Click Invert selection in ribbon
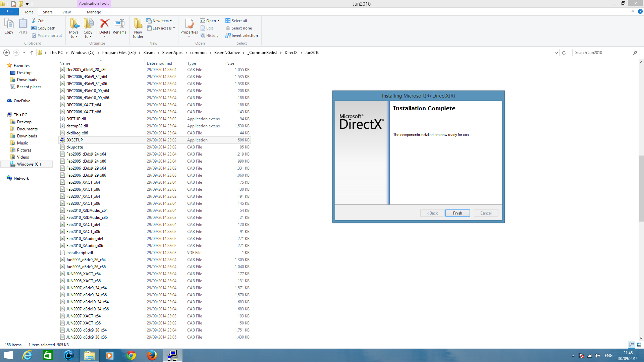Viewport: 644px width, 362px height. coord(241,36)
